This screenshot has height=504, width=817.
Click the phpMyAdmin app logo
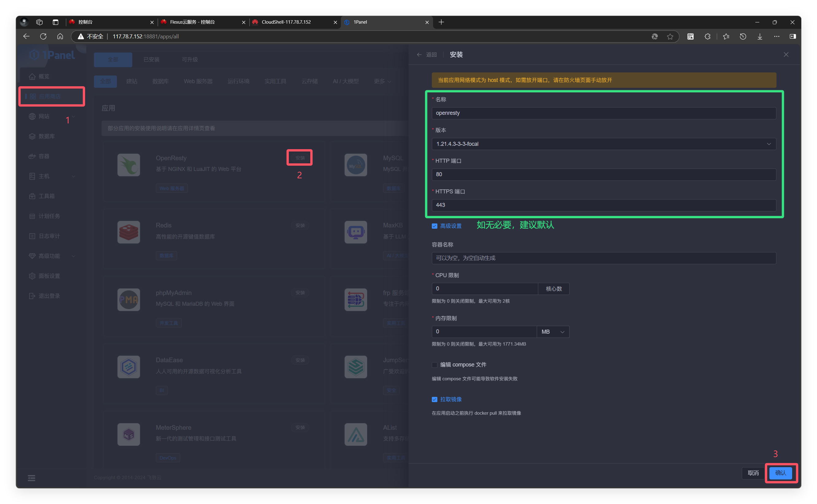click(129, 299)
